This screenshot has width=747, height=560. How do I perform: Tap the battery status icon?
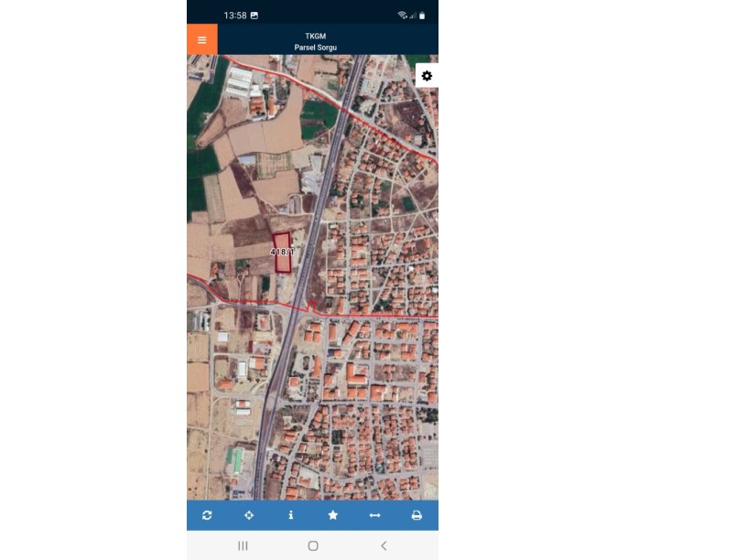click(x=422, y=16)
